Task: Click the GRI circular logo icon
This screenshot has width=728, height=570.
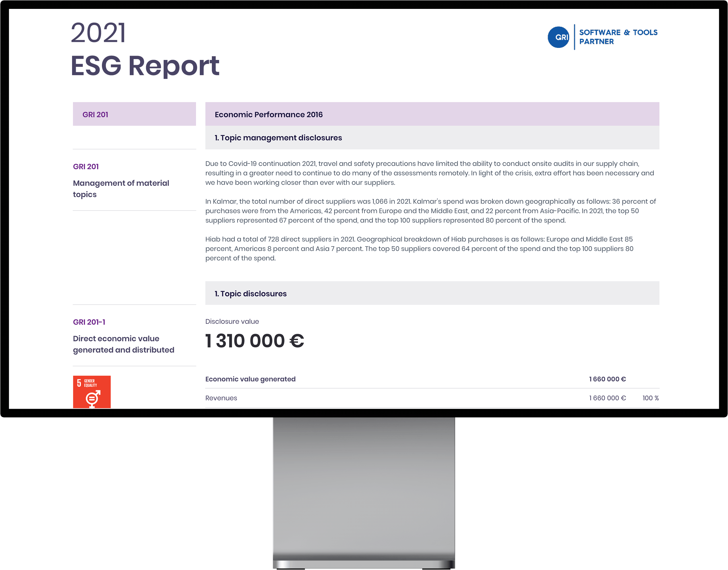Action: pyautogui.click(x=558, y=37)
